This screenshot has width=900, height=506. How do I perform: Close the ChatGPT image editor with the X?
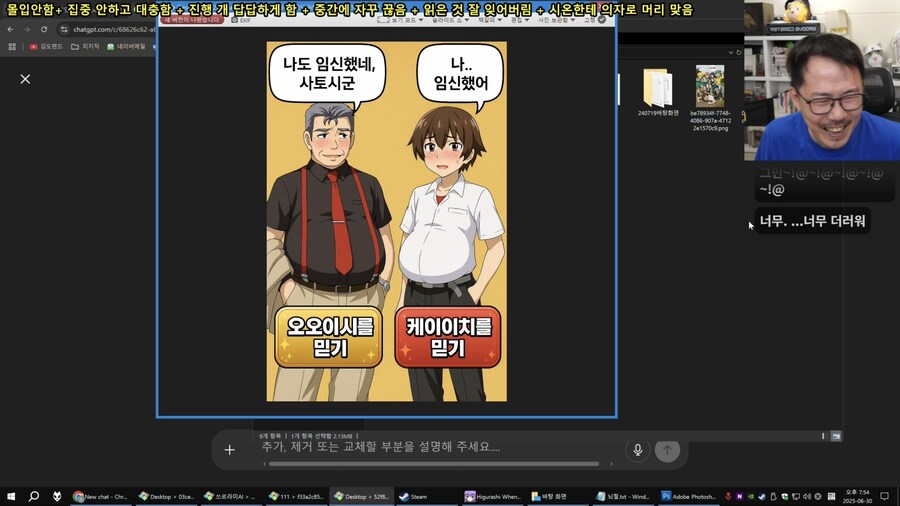click(25, 79)
